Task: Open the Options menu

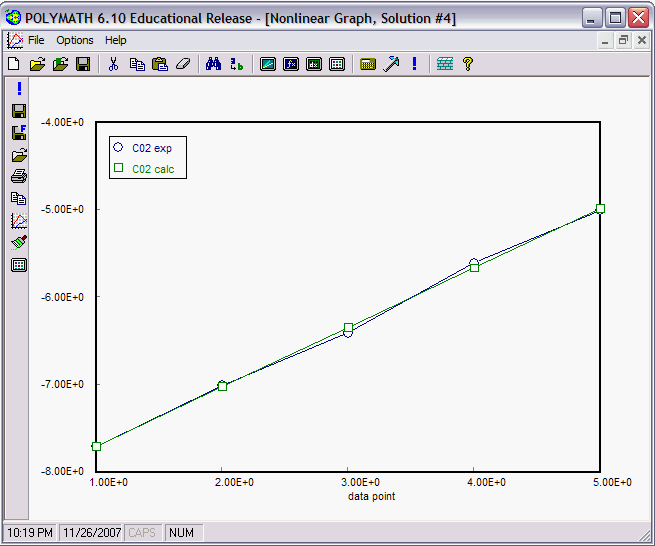Action: point(75,40)
